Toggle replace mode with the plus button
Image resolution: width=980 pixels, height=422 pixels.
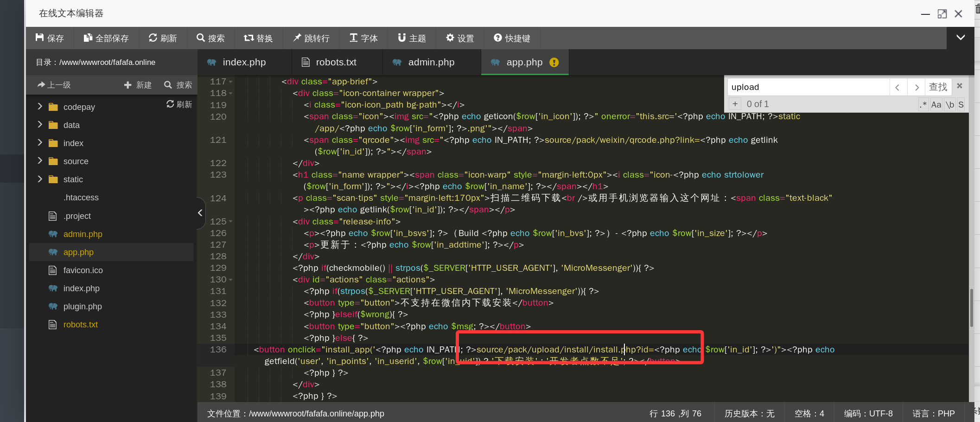click(735, 104)
